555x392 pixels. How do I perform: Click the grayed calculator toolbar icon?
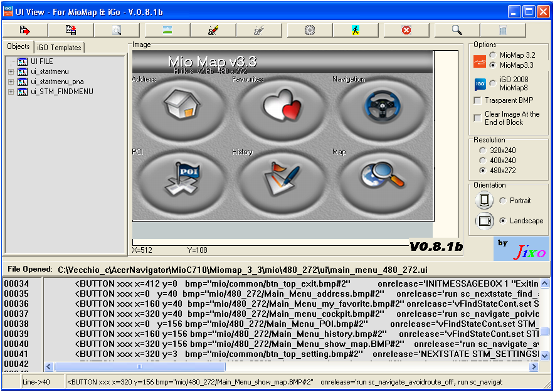(x=502, y=30)
